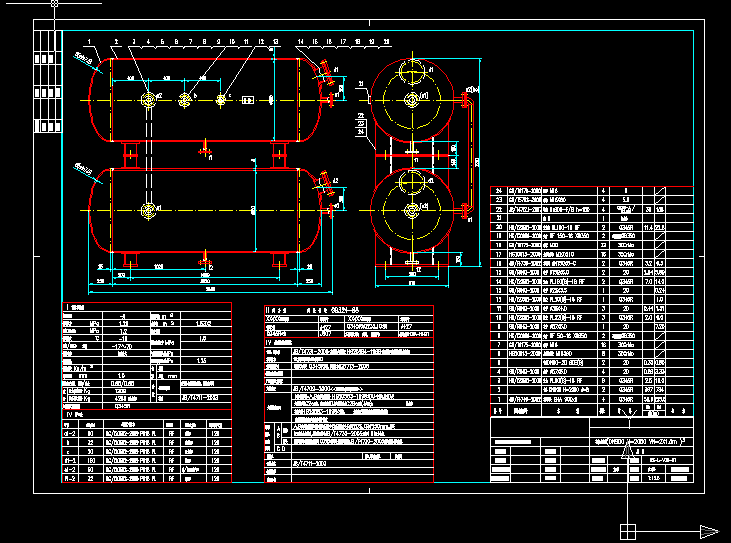Viewport: 731px width, 543px height.
Task: Select the "c" row label in the nozzle table
Action: [69, 451]
